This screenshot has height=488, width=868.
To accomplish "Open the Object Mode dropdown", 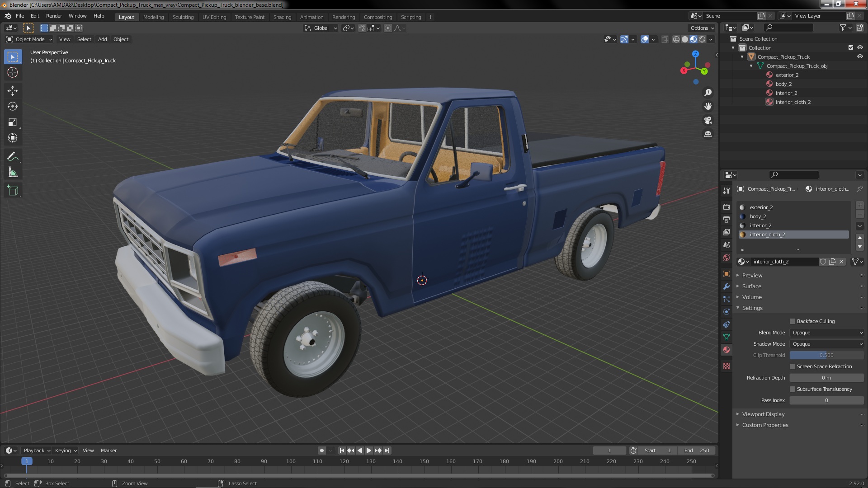I will [x=30, y=39].
